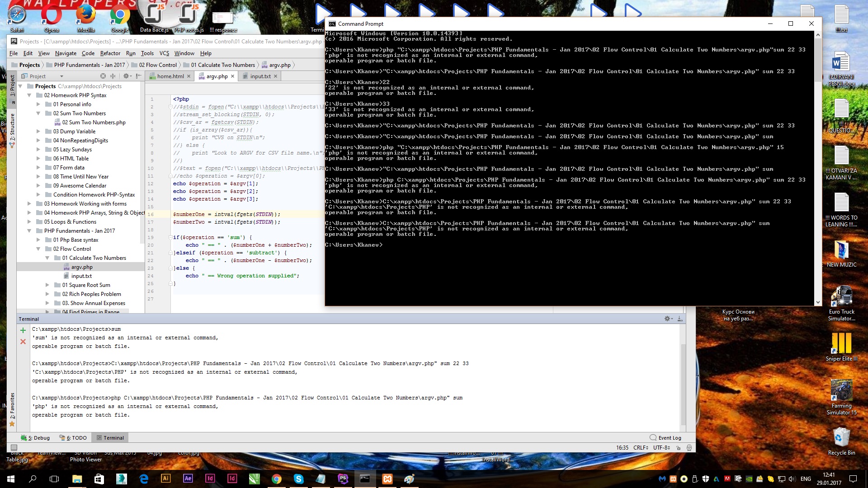Viewport: 868px width, 488px height.
Task: Open the Hector inspector icon in status bar
Action: tap(689, 448)
